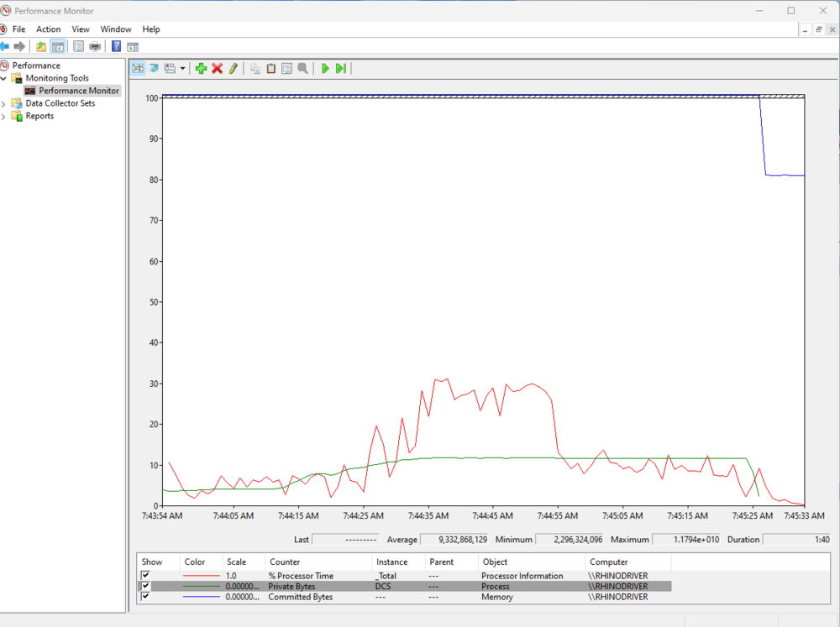This screenshot has height=627, width=840.
Task: Select the % Processor Time counter row
Action: 404,576
